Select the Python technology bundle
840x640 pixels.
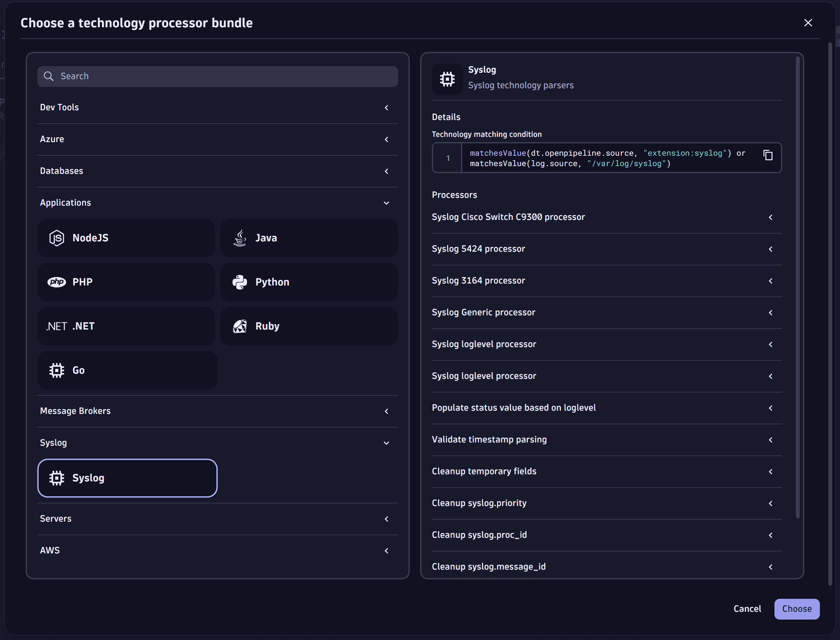tap(309, 282)
